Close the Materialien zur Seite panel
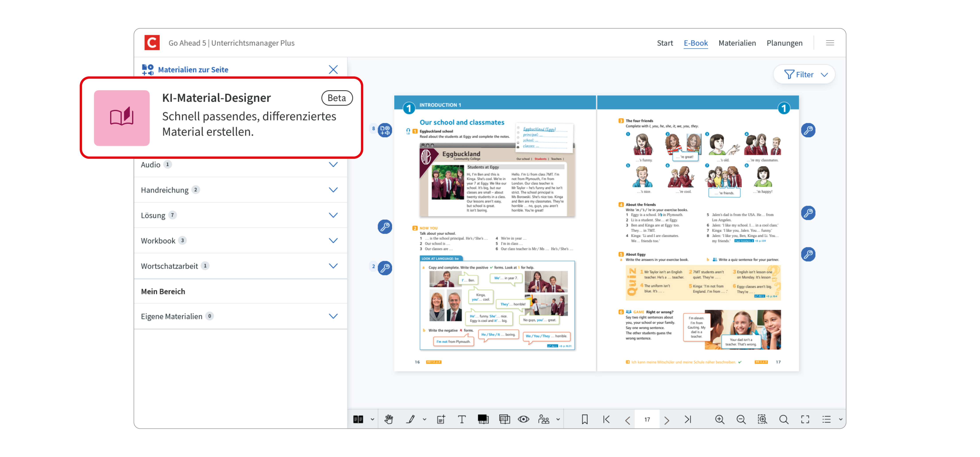Viewport: 980px width, 457px height. click(x=333, y=69)
